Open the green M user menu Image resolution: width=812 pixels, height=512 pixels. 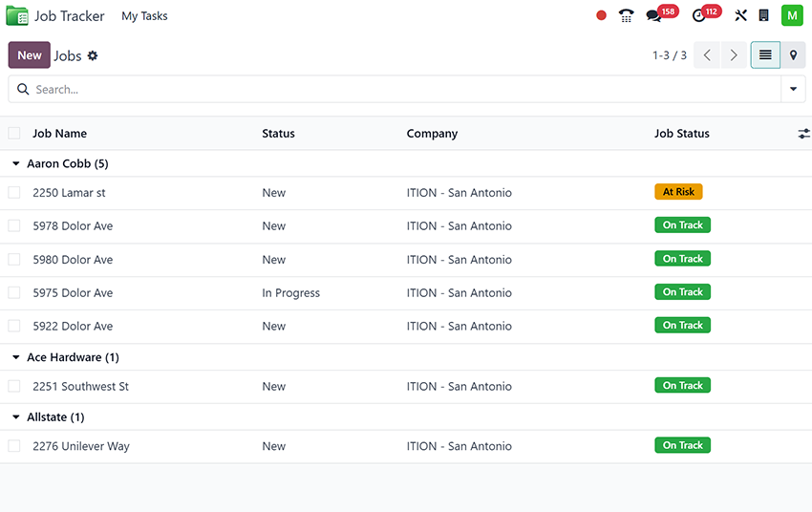click(792, 15)
